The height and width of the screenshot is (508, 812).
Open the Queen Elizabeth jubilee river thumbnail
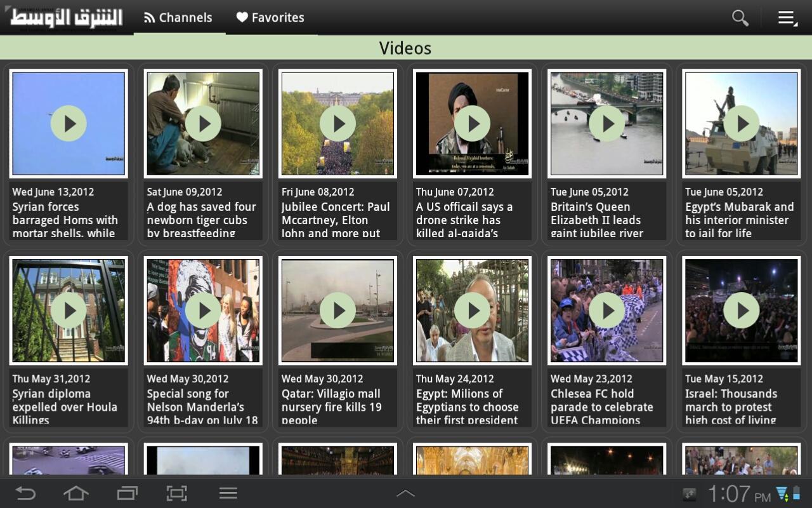click(x=606, y=123)
